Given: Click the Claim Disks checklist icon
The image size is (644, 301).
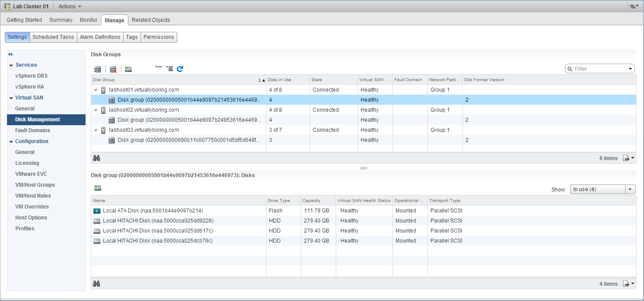Looking at the screenshot, I should pyautogui.click(x=98, y=69).
